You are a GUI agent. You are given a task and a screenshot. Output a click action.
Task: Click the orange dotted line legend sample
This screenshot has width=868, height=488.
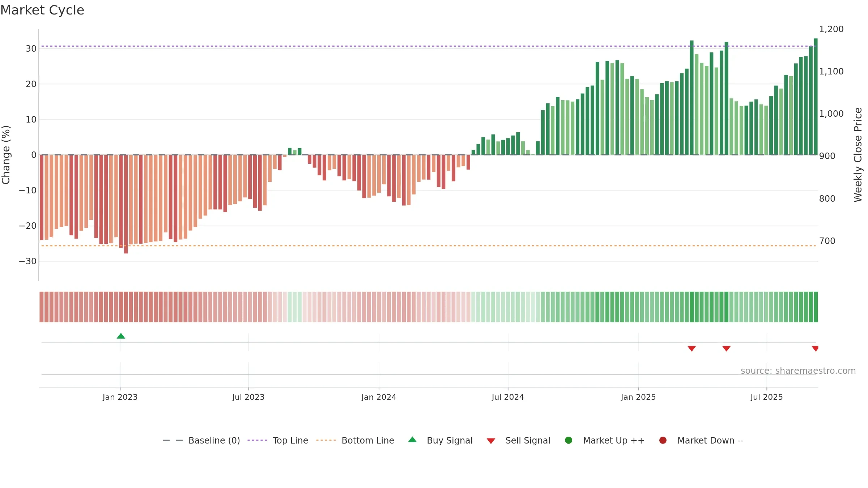(x=326, y=440)
